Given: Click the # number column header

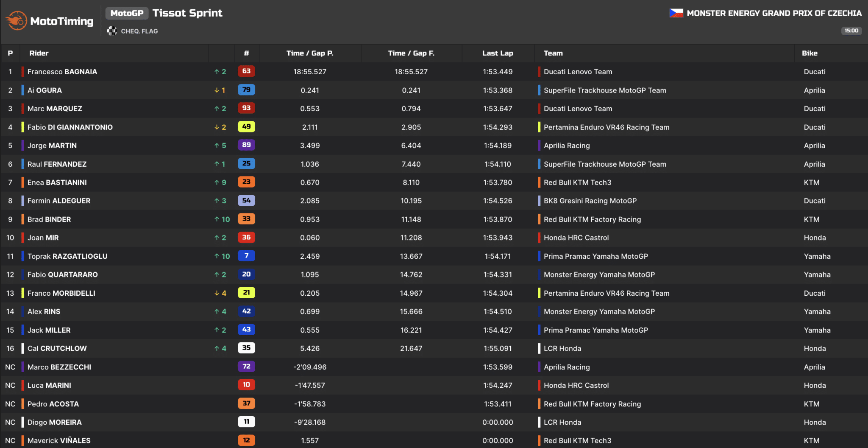Looking at the screenshot, I should click(246, 53).
